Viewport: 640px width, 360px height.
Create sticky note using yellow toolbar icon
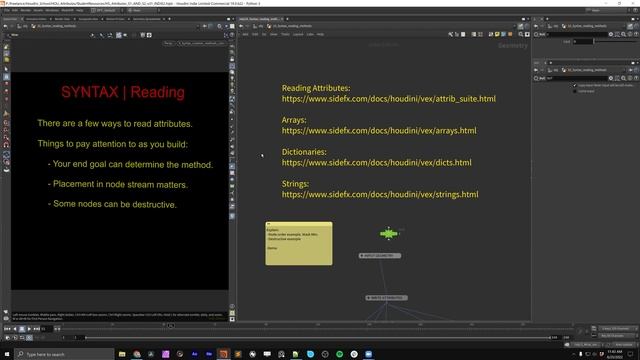coord(497,34)
